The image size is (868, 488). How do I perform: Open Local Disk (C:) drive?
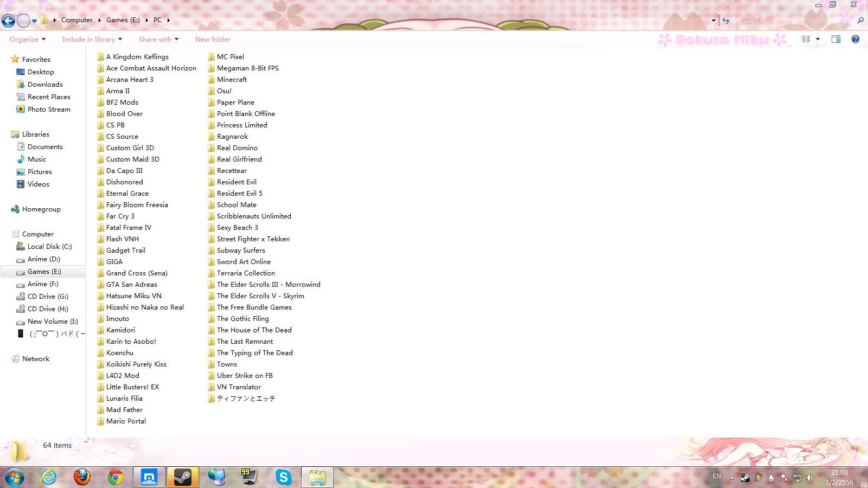[x=49, y=247]
